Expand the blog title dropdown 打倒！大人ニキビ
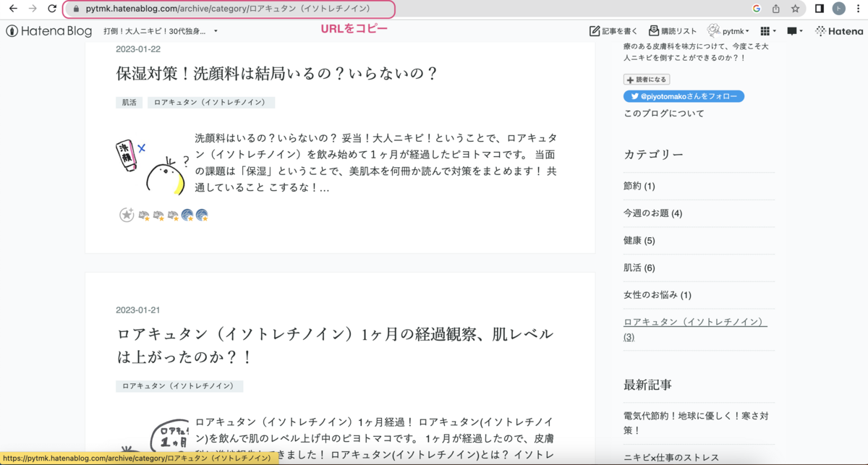The height and width of the screenshot is (465, 868). [x=161, y=31]
